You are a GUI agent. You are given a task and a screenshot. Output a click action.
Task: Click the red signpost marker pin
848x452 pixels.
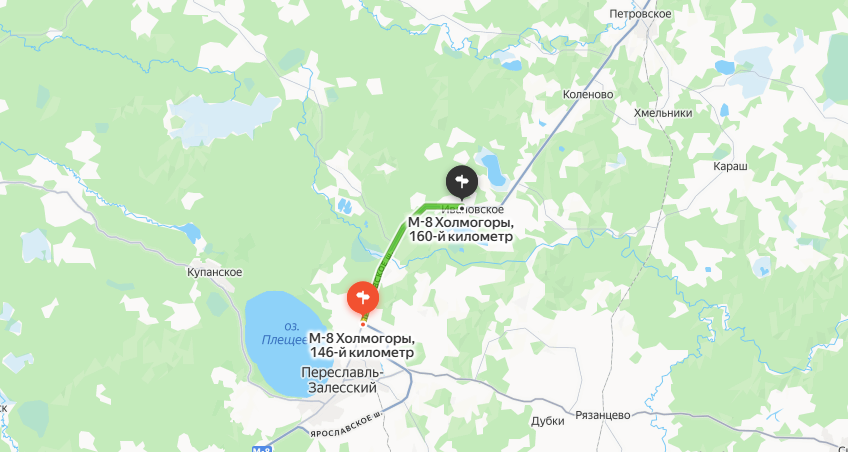[362, 300]
